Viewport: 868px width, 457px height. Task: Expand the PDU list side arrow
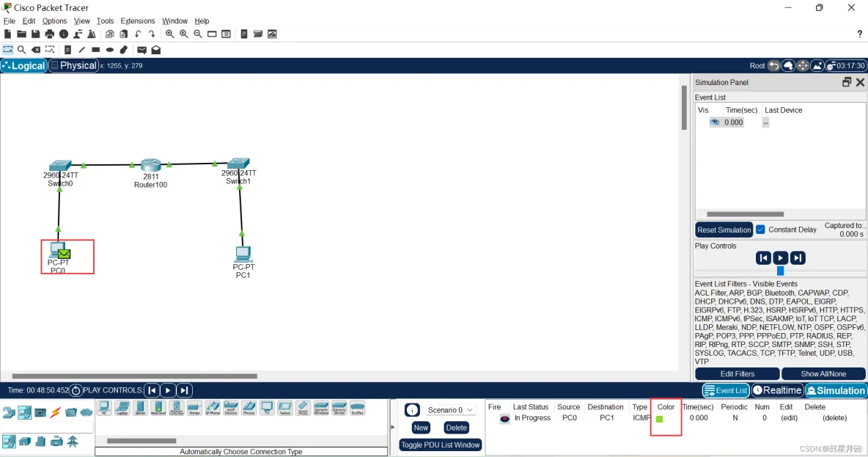(393, 427)
